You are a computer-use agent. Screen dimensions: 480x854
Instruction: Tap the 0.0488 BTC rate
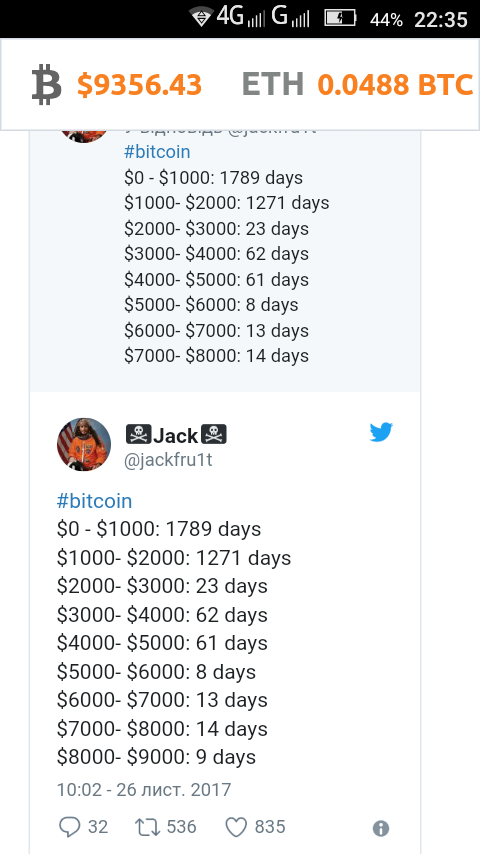[395, 85]
